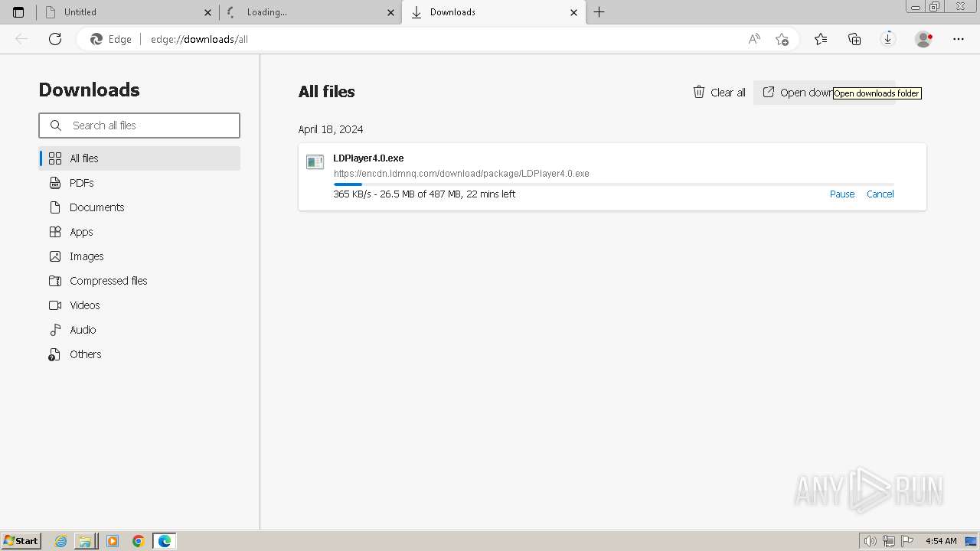Click the LDPlayer4.0.exe file name
980x551 pixels.
368,158
